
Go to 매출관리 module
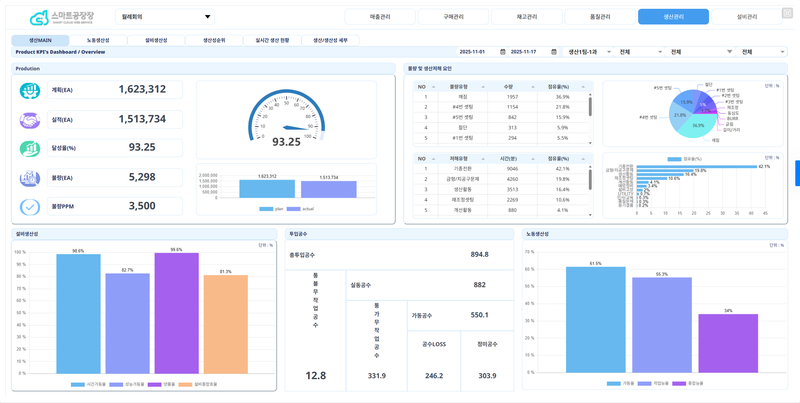[x=379, y=17]
